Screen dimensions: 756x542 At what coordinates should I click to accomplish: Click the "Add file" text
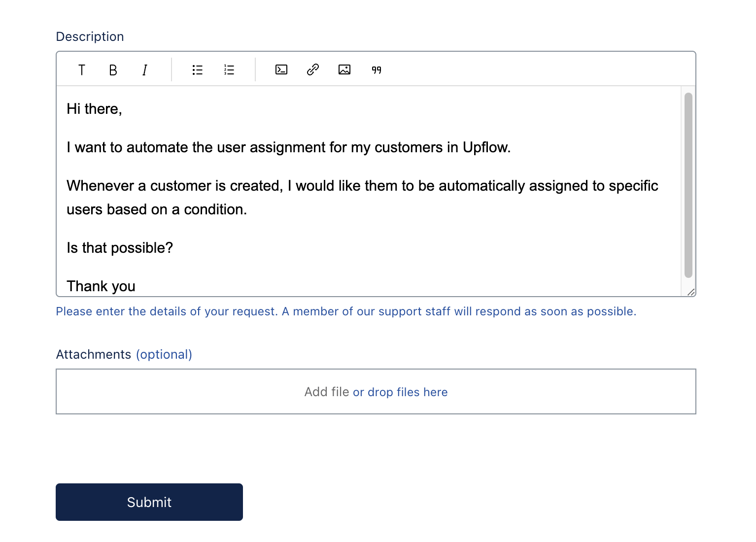(x=326, y=392)
